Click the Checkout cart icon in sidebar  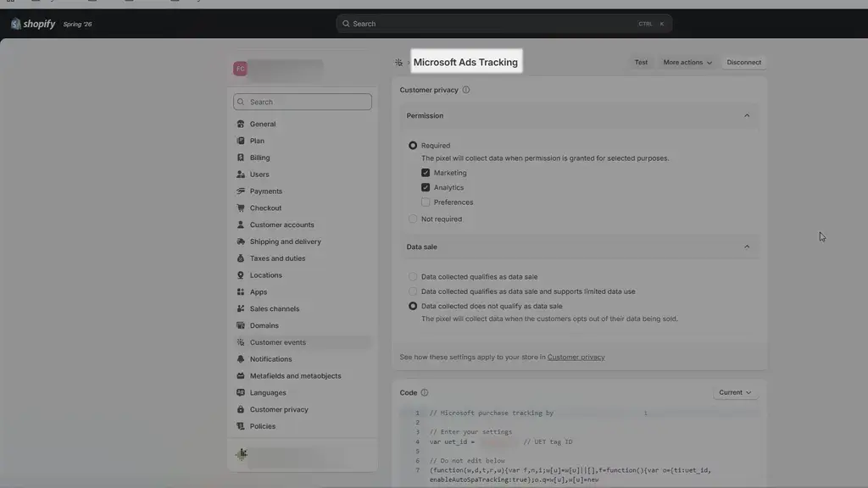240,208
